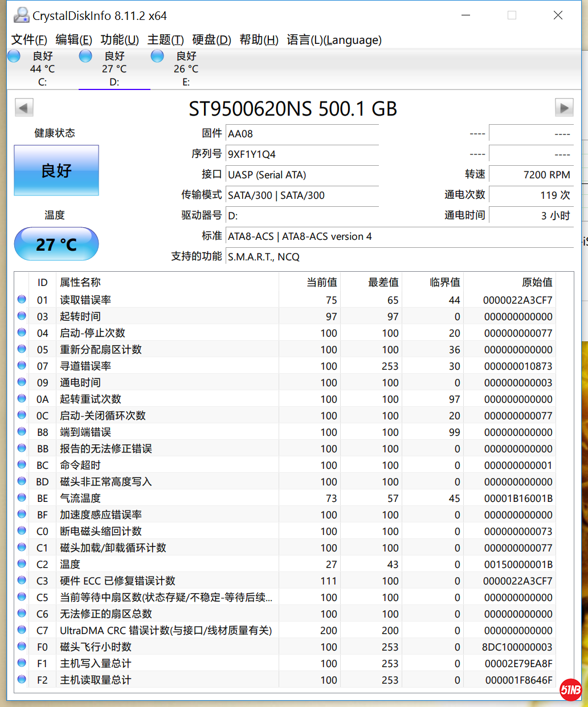Screen dimensions: 588x707
Task: Click the serial number field 9XF1Y1Q4
Action: click(x=302, y=154)
